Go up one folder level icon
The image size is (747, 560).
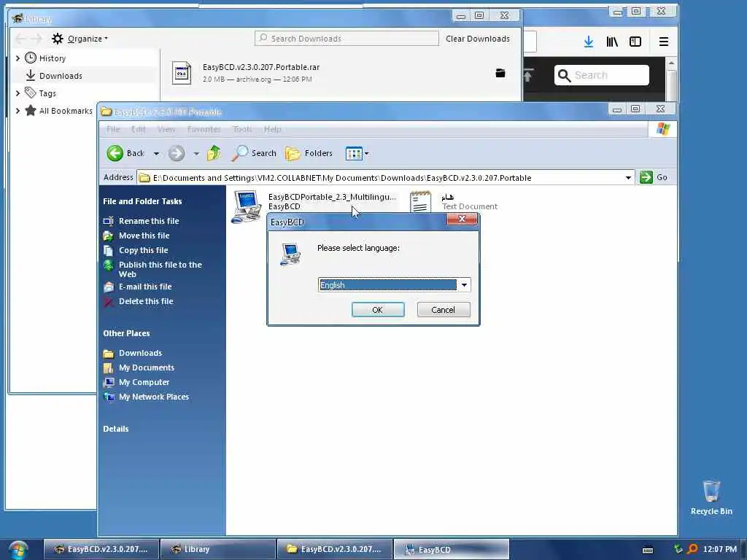214,153
